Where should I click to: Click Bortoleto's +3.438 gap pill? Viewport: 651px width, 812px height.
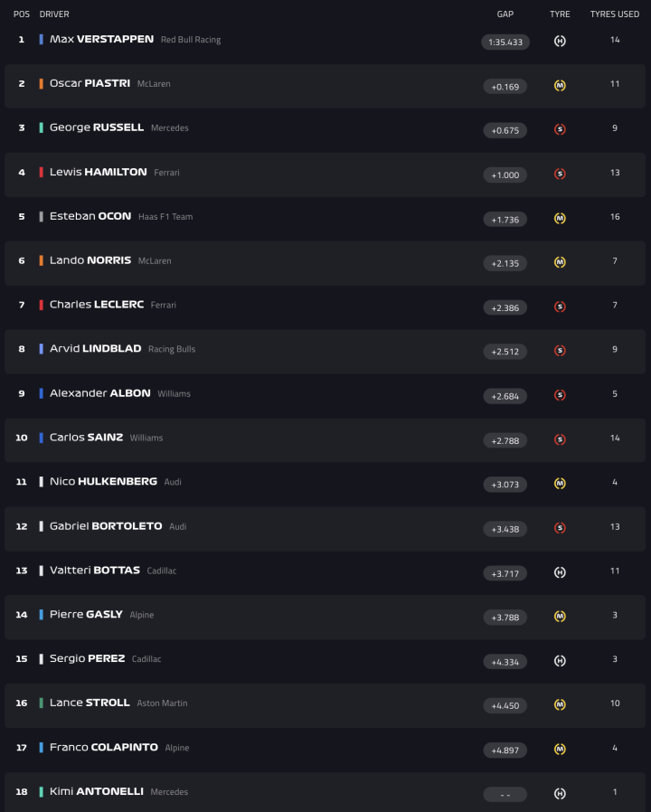(505, 528)
